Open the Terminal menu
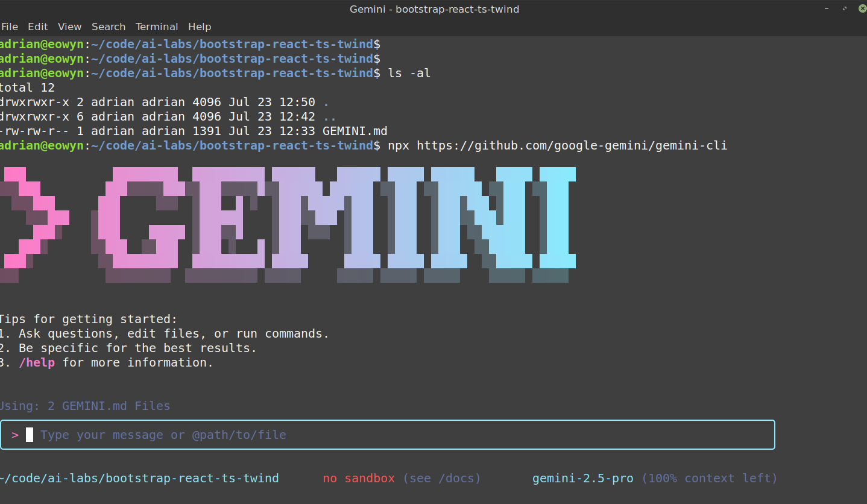Screen dimensions: 867x504 pyautogui.click(x=157, y=27)
